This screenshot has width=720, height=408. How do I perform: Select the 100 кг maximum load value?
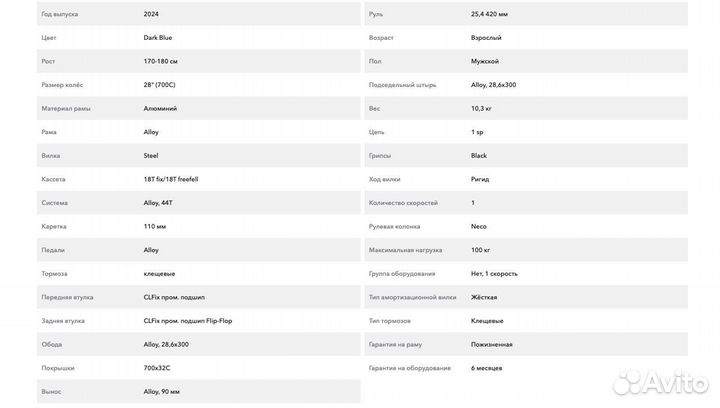[x=481, y=250]
